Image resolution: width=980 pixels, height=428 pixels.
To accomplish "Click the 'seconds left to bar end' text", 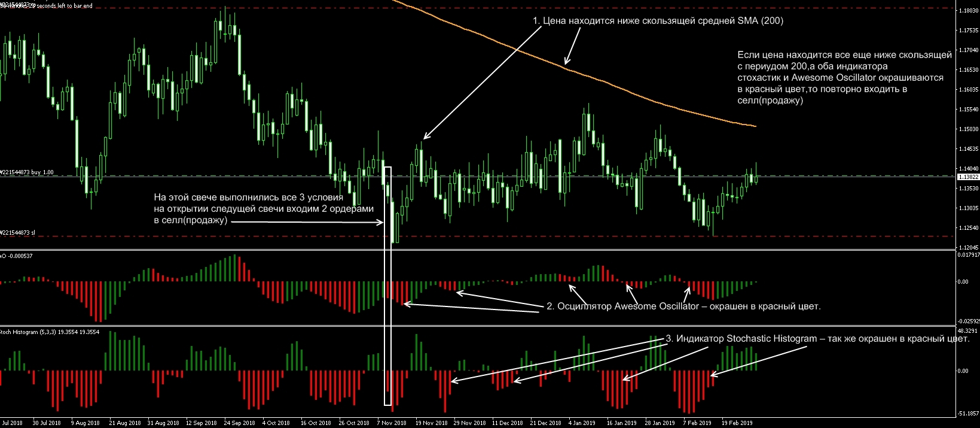I will [65, 6].
